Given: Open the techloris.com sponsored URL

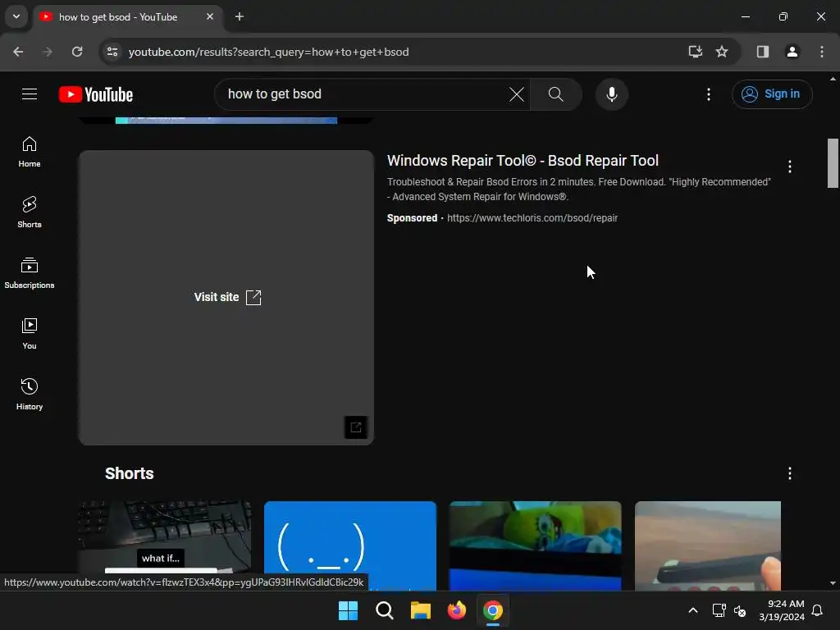Looking at the screenshot, I should coord(532,218).
